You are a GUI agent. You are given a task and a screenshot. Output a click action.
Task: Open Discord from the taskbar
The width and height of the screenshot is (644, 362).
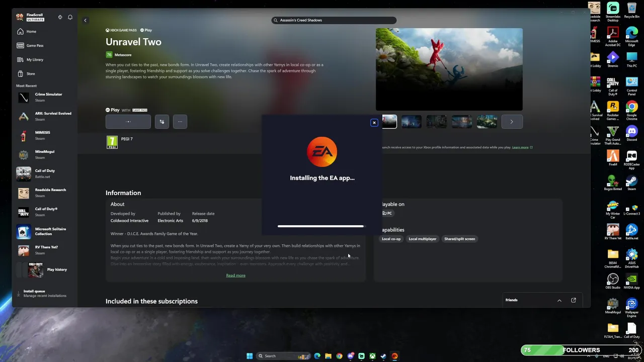[350, 356]
